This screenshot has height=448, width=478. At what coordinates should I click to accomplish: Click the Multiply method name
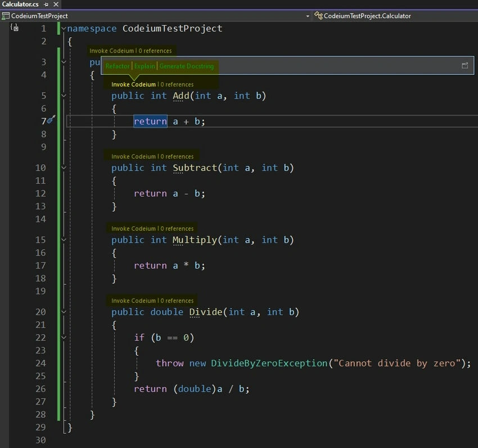click(195, 240)
